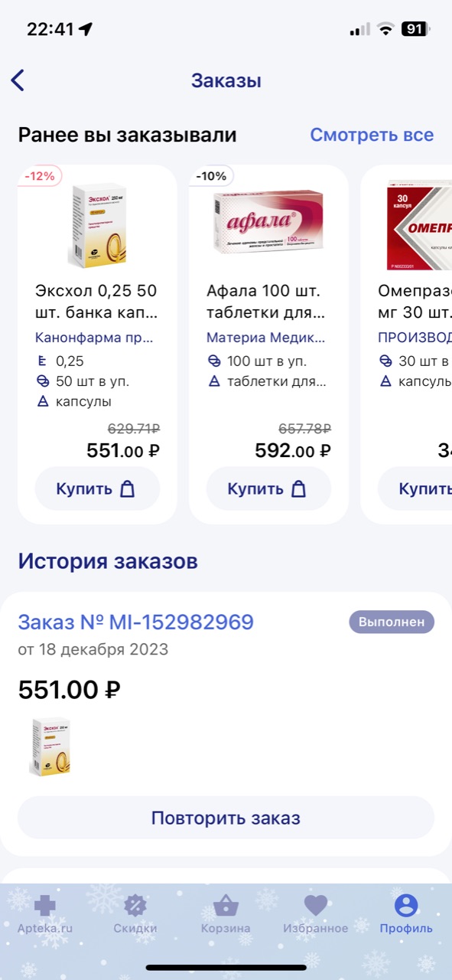The image size is (452, 980).
Task: Tap the Эксхол product image
Action: (97, 225)
